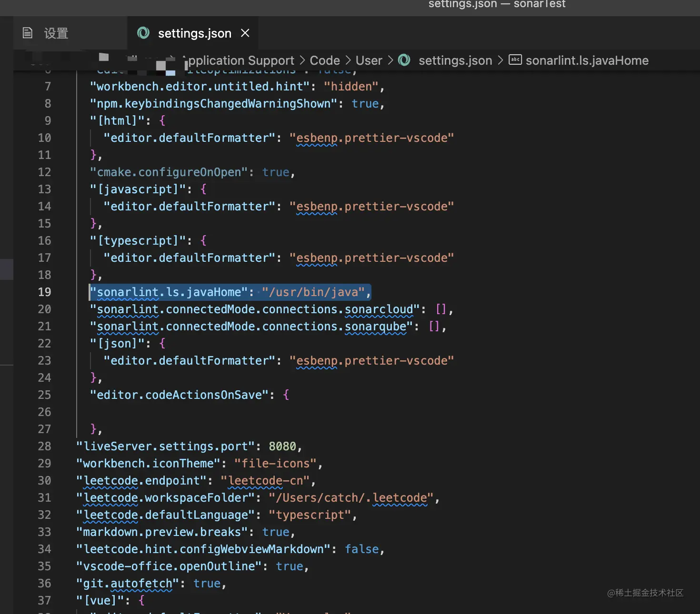Click "esbenp.prettier-vscode" value on line 14
This screenshot has height=614, width=700.
[x=372, y=207]
